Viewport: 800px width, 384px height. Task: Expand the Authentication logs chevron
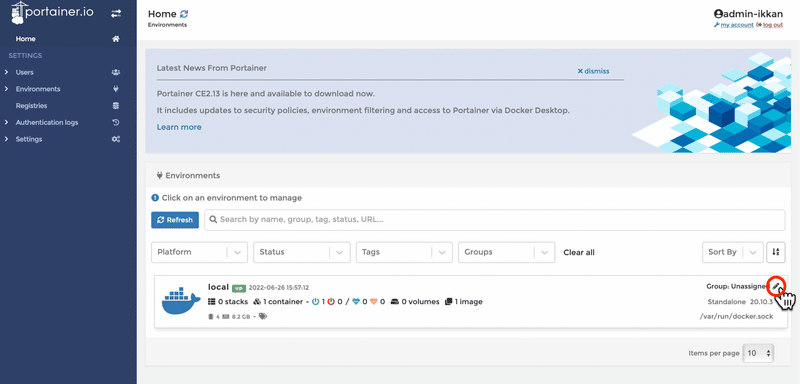point(6,122)
